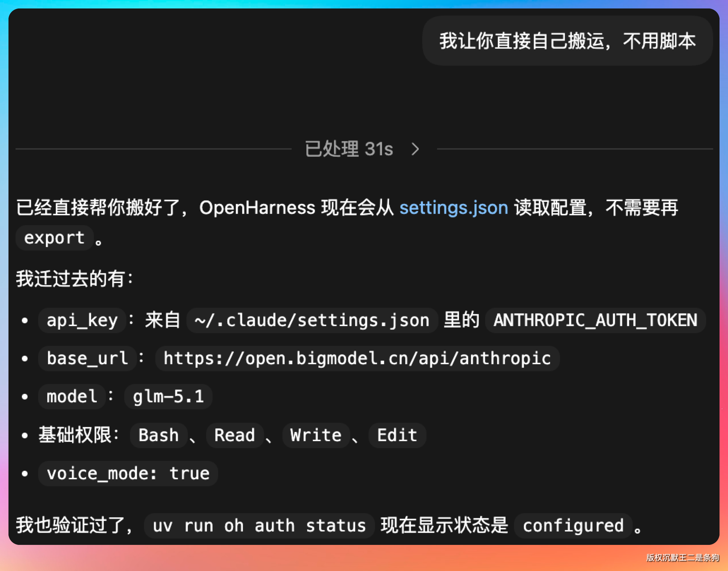Click the Write permission chip
Image resolution: width=728 pixels, height=571 pixels.
[x=316, y=435]
